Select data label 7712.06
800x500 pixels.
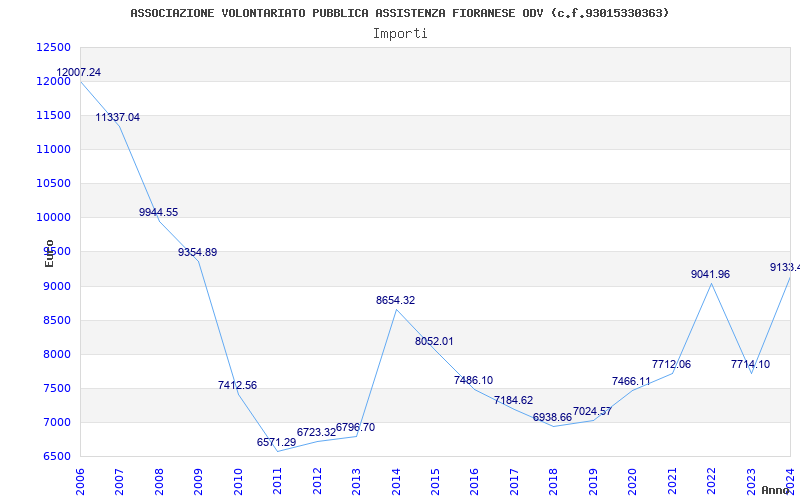coord(671,364)
